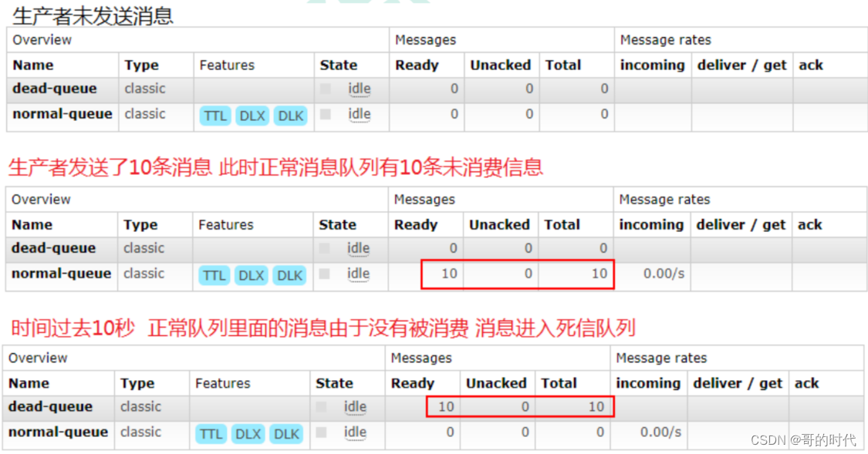
Task: Click the TTL badge in bottom table
Action: coord(211,434)
